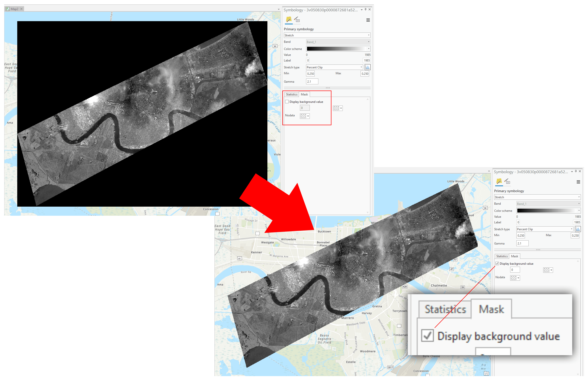Select the Map2 view tab
Viewport: 588px width, 383px height.
(14, 9)
